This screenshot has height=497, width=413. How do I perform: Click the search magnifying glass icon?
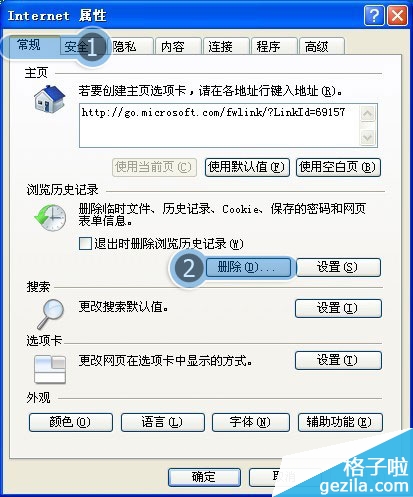tap(51, 314)
